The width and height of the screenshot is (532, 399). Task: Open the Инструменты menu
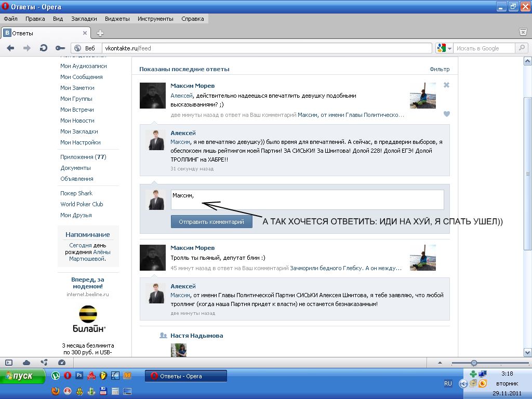tap(155, 19)
